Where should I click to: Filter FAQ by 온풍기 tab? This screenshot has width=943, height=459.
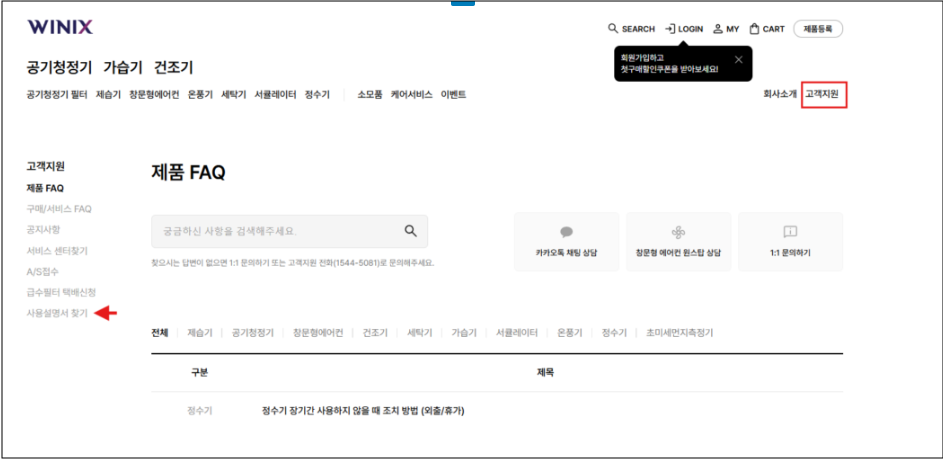tap(570, 333)
